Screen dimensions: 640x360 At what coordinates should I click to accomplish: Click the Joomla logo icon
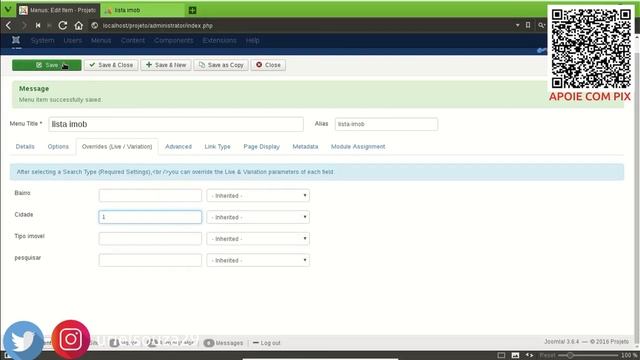pos(16,40)
